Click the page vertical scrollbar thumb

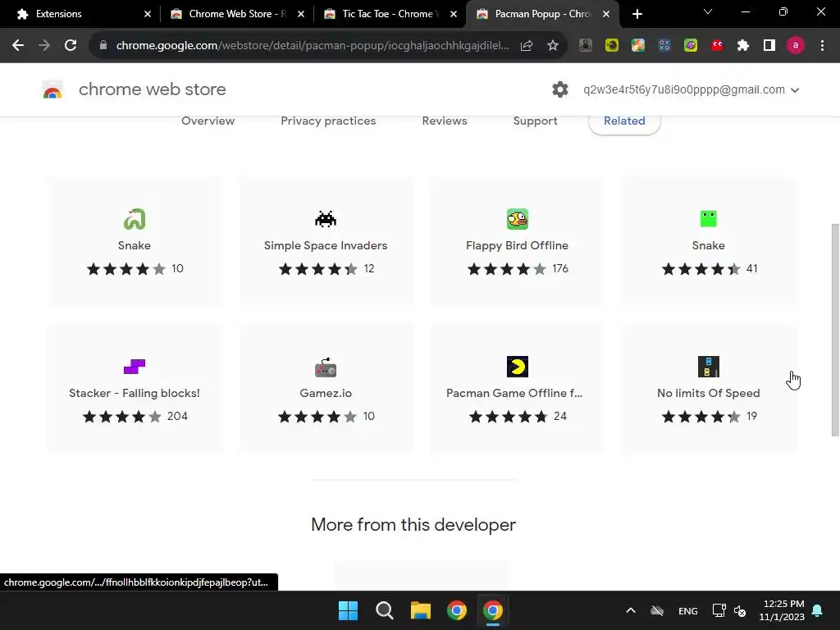(834, 330)
